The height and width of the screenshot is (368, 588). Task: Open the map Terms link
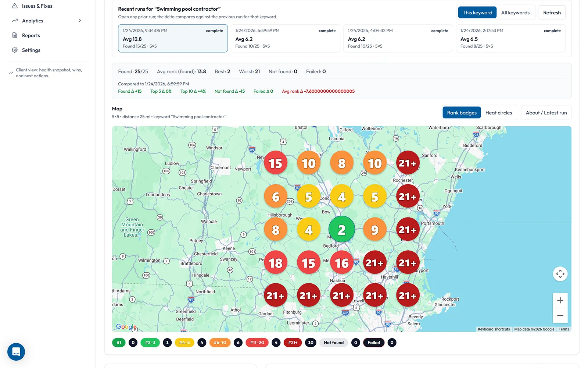[564, 329]
